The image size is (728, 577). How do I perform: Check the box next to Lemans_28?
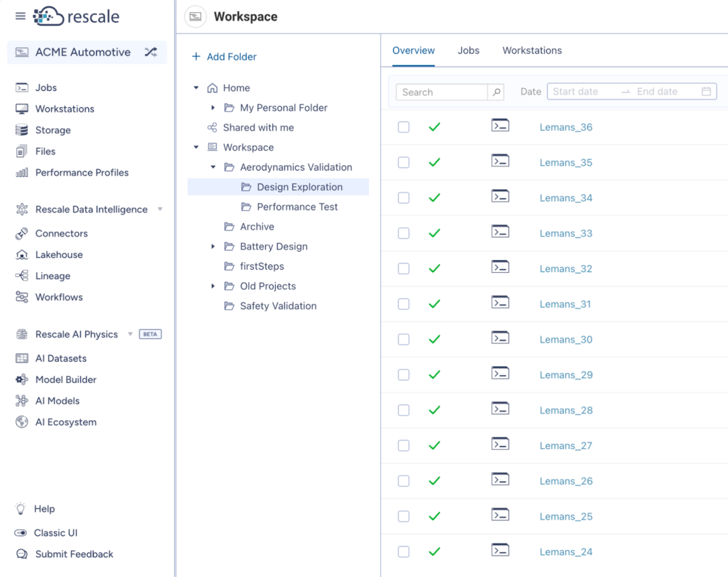(404, 410)
